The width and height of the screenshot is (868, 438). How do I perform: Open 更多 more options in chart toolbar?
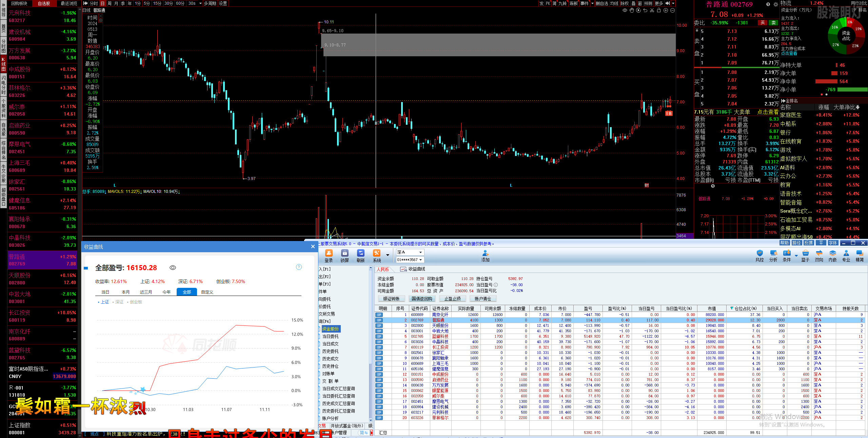[658, 3]
